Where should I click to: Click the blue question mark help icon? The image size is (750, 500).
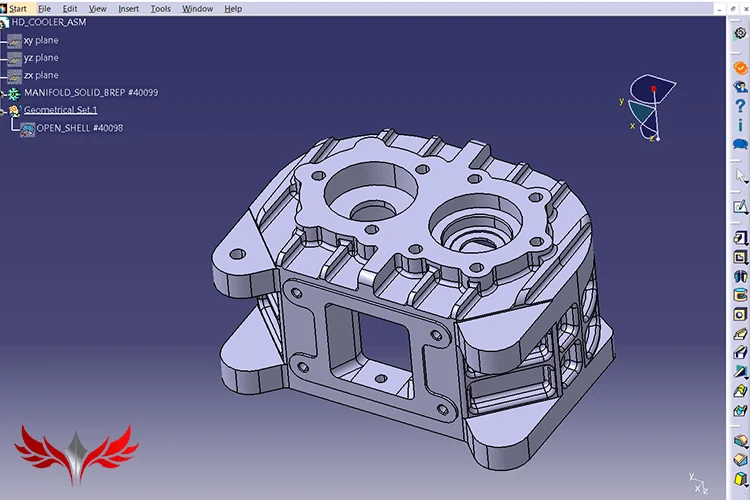740,106
